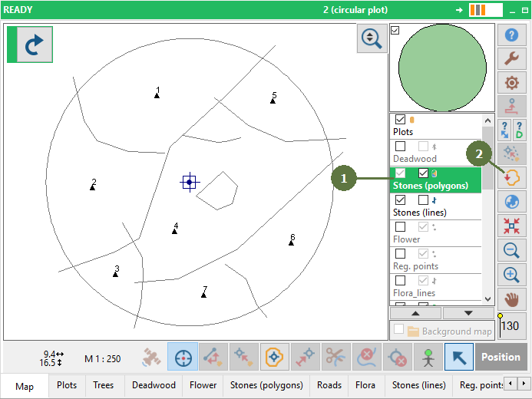Check the Background map checkbox

(x=399, y=329)
